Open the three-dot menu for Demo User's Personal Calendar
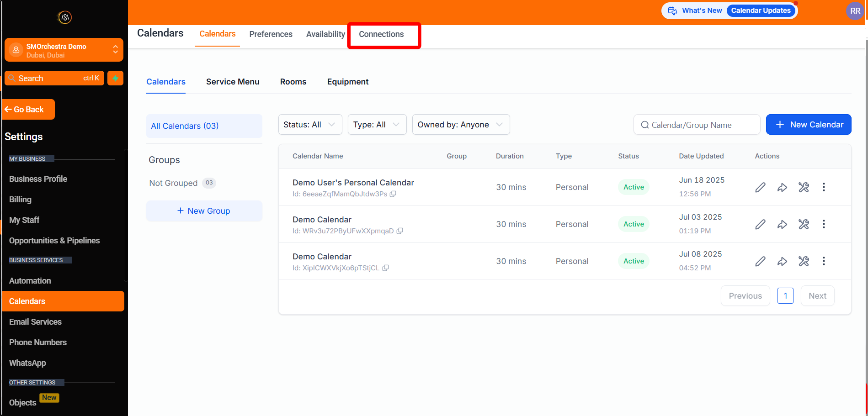868x416 pixels. [824, 187]
